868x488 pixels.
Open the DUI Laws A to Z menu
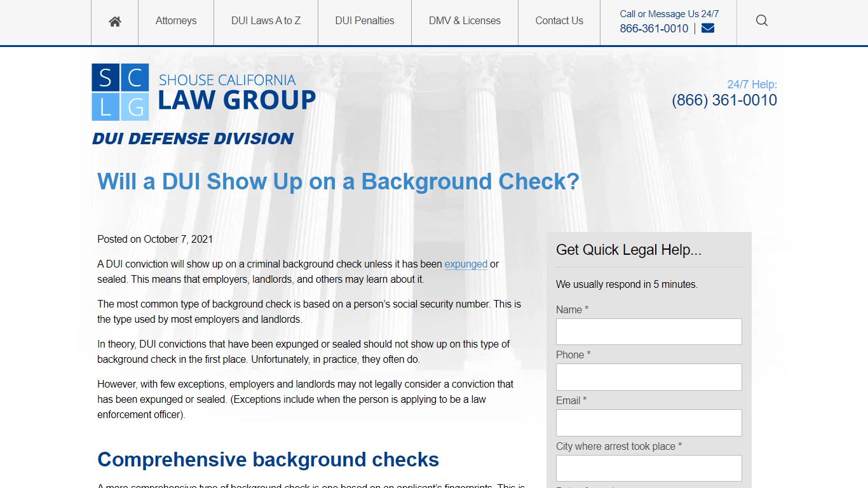pos(266,21)
